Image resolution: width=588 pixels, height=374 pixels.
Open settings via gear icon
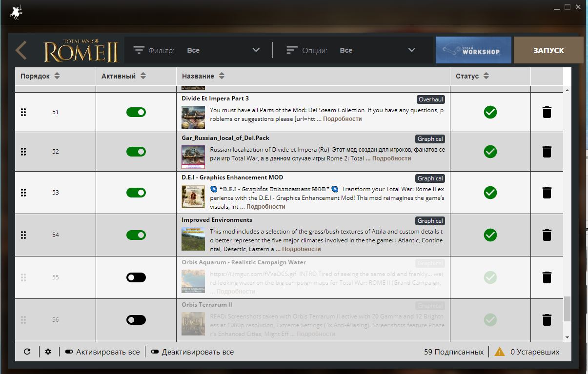tap(48, 352)
